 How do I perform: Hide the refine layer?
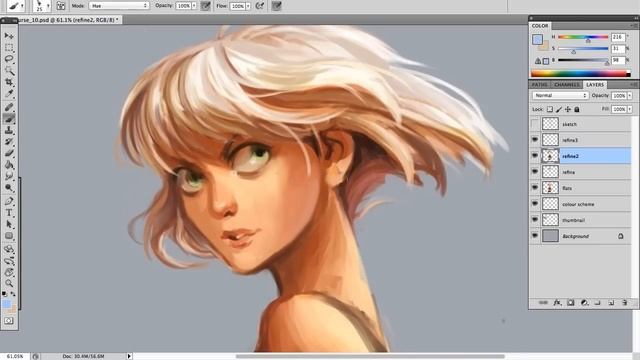pyautogui.click(x=535, y=172)
